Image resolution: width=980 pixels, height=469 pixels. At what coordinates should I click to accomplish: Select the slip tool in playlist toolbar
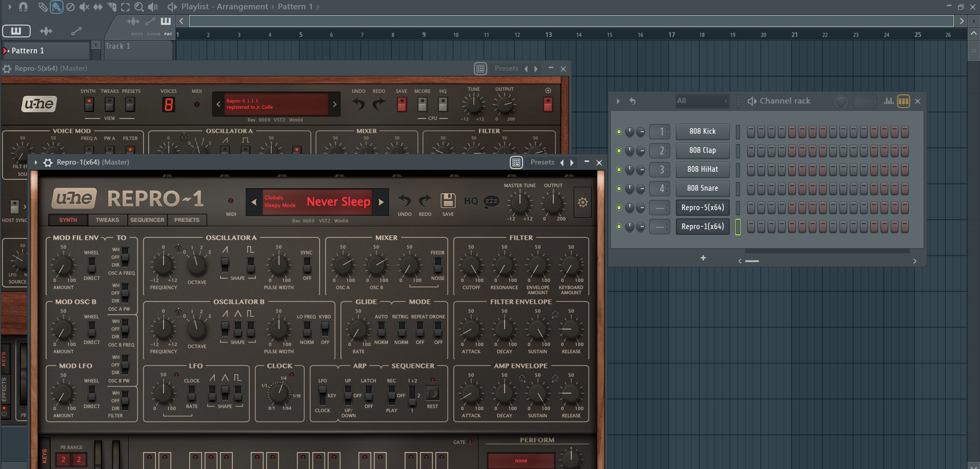(x=97, y=7)
